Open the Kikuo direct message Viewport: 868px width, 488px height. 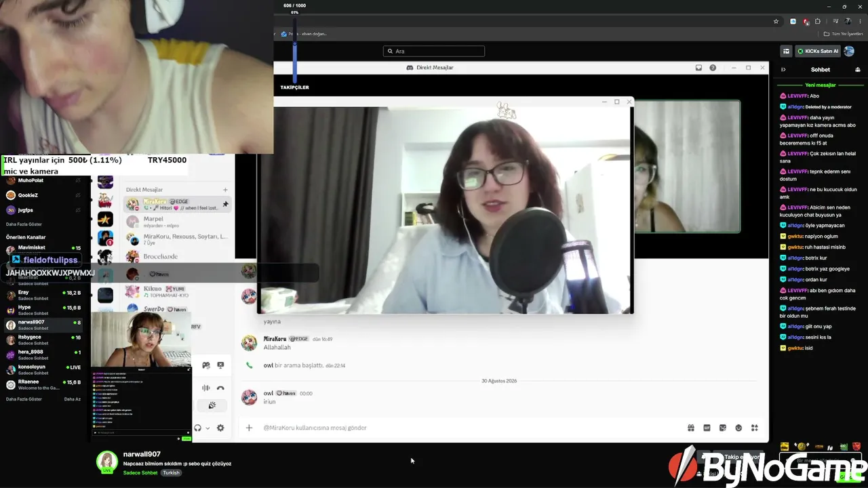pyautogui.click(x=178, y=292)
